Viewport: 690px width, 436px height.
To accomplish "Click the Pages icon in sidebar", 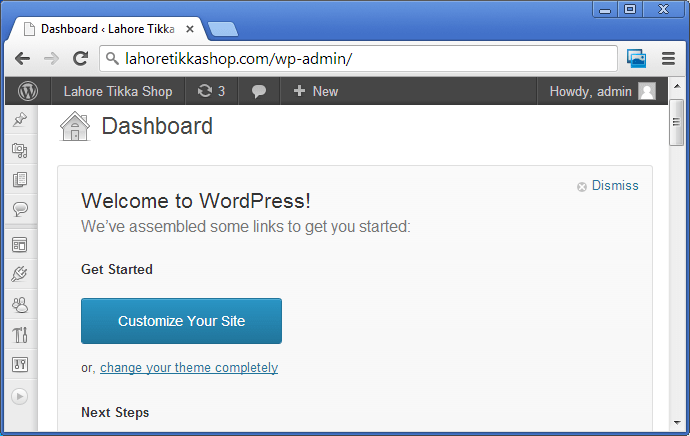I will click(x=20, y=180).
